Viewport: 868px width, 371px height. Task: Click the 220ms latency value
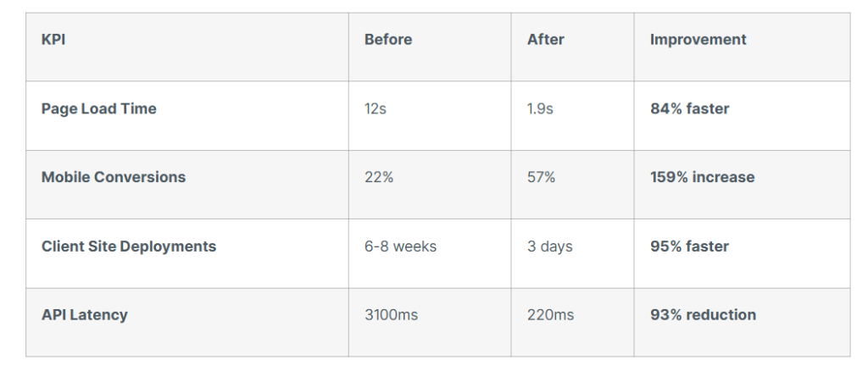(x=550, y=315)
